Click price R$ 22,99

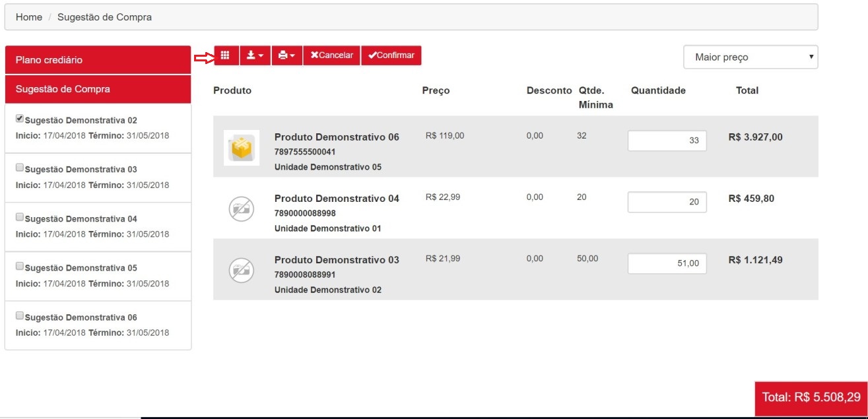coord(443,197)
